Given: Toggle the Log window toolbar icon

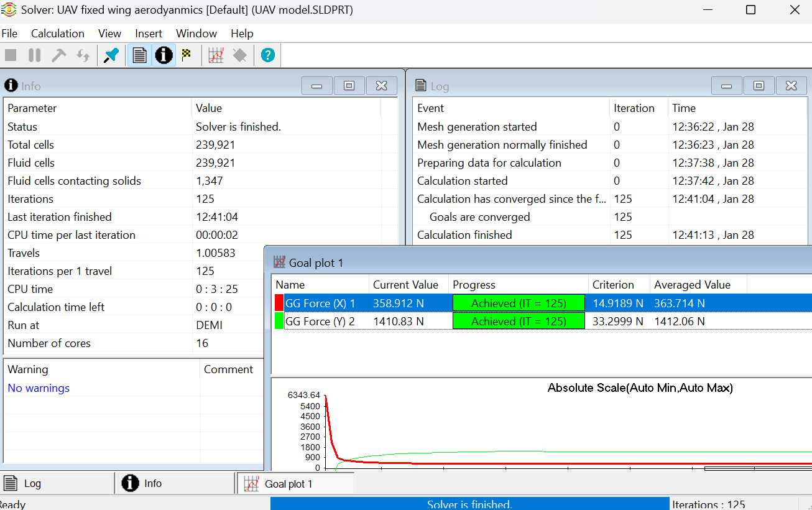Looking at the screenshot, I should tap(140, 55).
